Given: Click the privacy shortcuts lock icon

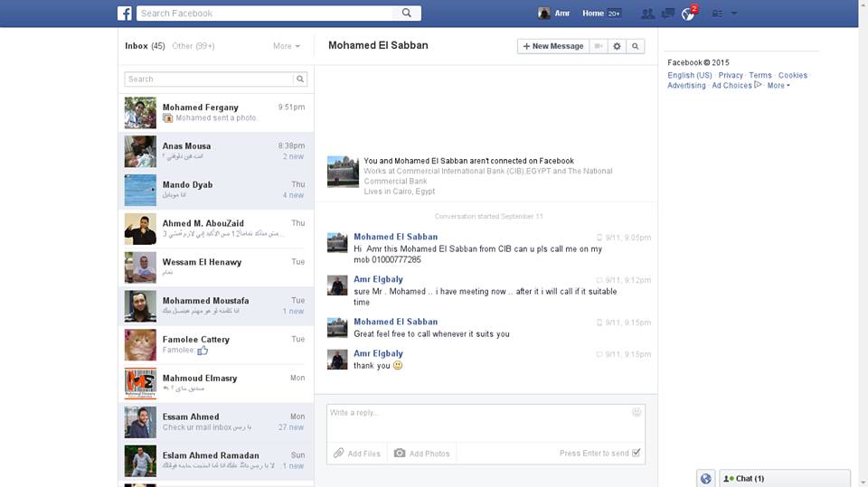Looking at the screenshot, I should click(x=718, y=14).
